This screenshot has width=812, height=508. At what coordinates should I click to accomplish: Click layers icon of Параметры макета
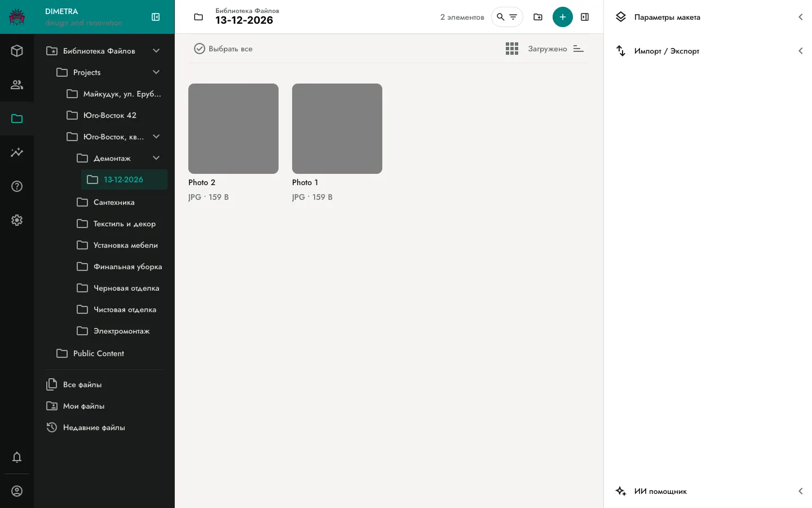[x=621, y=17]
